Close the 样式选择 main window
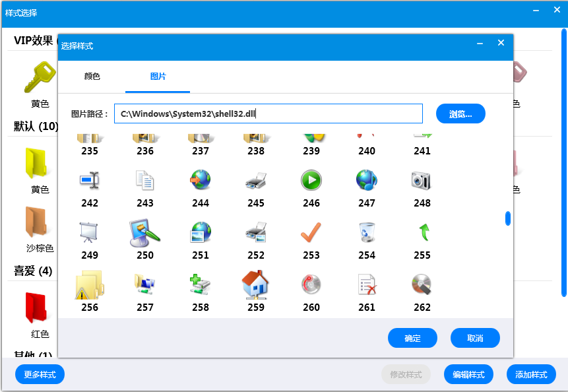 coord(557,10)
